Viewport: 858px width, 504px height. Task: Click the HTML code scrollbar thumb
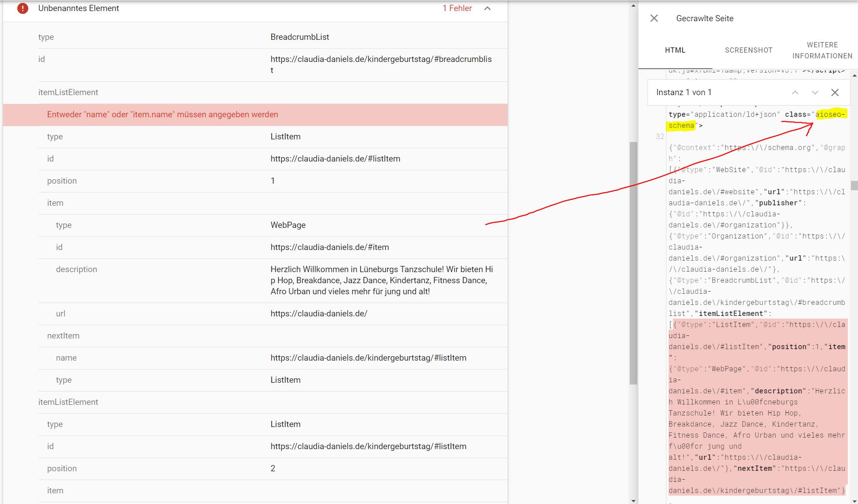tap(854, 185)
